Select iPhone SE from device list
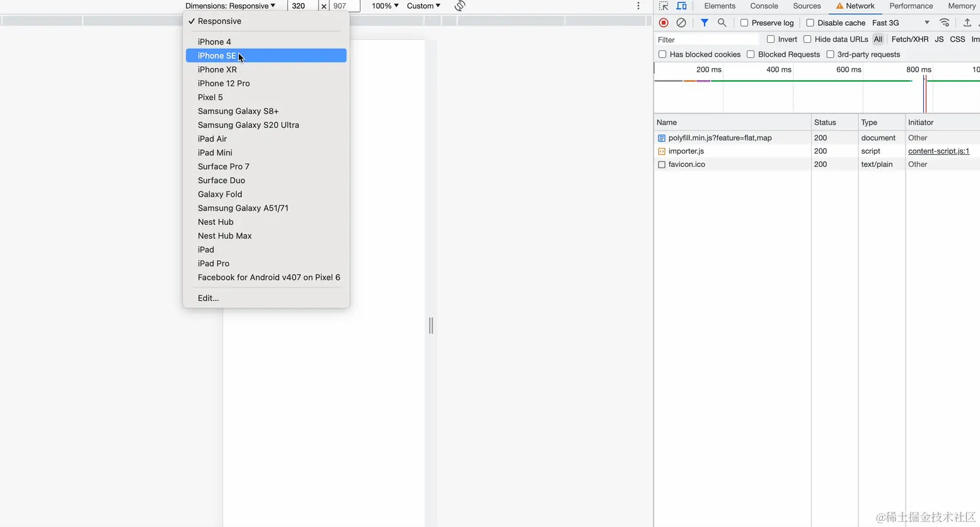This screenshot has width=980, height=527. 266,55
